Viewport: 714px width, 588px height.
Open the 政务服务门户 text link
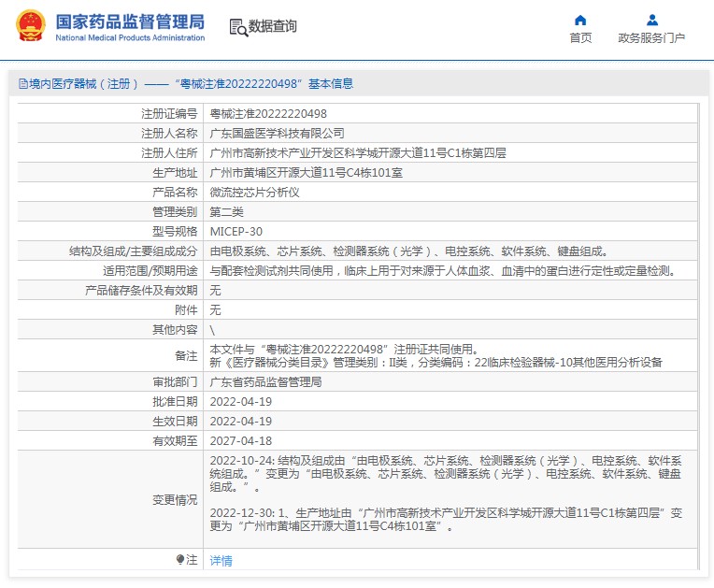[651, 38]
